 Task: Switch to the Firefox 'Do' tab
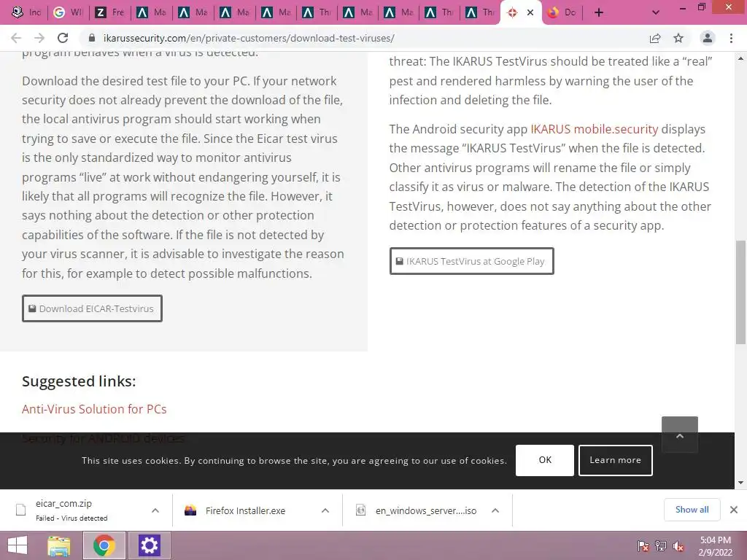click(562, 12)
